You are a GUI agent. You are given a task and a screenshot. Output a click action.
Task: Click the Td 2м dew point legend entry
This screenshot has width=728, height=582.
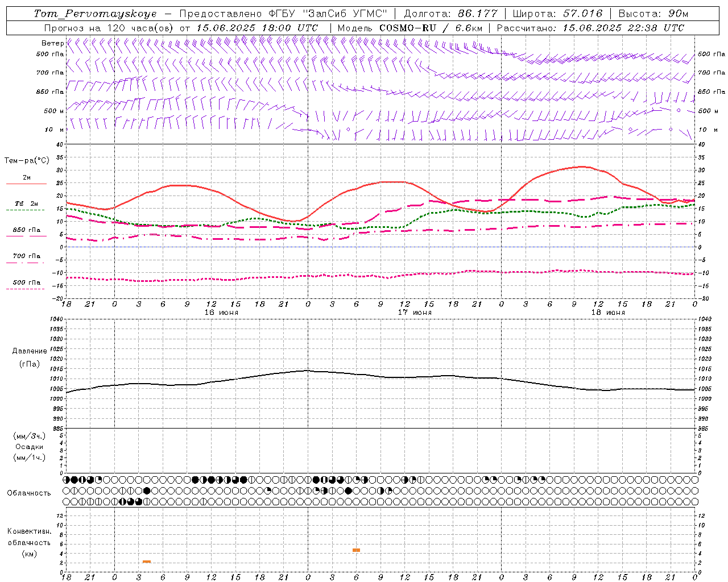click(26, 203)
